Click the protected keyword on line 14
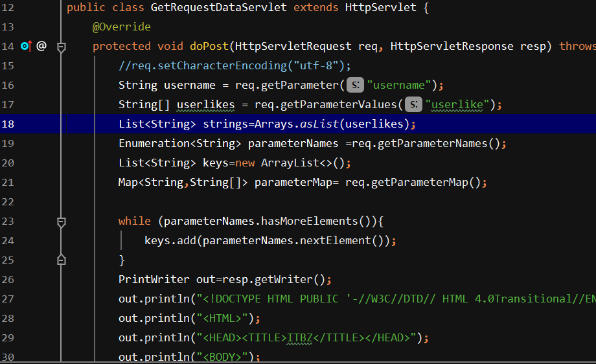 tap(122, 46)
